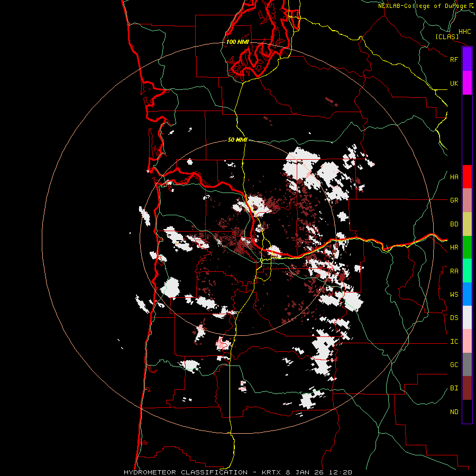Click the HA legend label

point(454,177)
